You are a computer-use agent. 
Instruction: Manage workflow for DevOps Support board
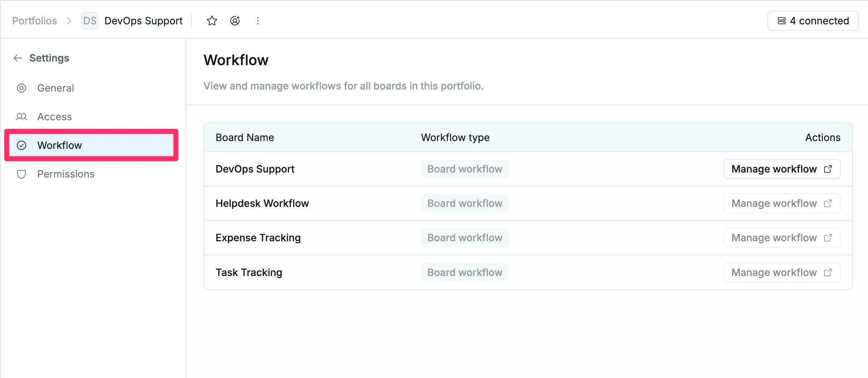[782, 169]
